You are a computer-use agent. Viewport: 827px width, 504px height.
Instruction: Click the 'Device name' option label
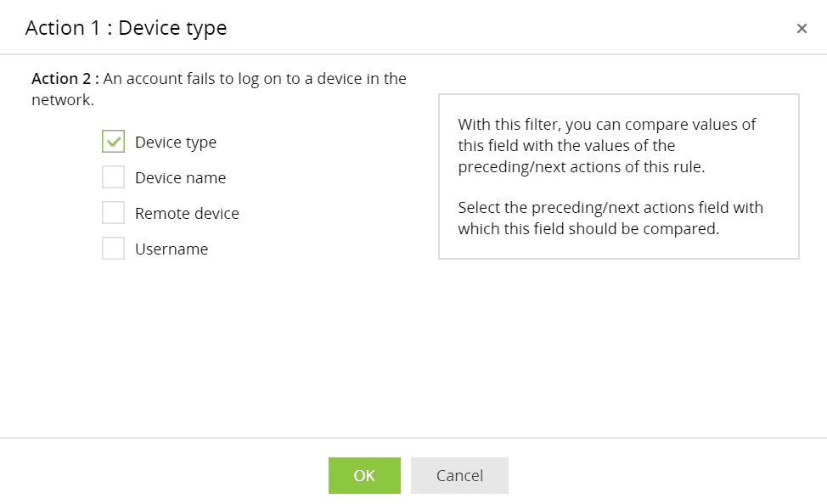[180, 177]
